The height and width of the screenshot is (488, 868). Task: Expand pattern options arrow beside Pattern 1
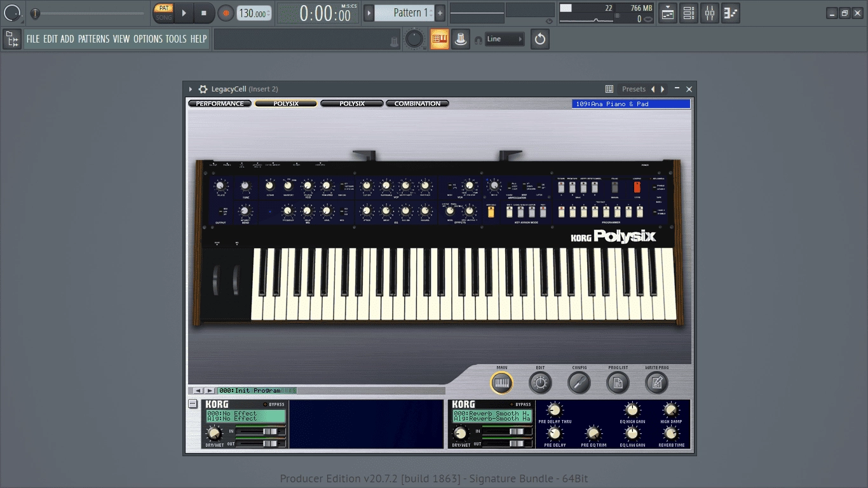[369, 13]
